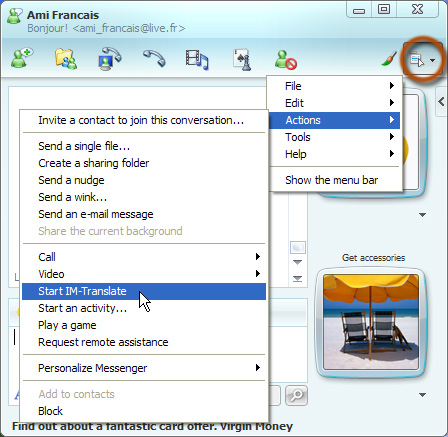Click the add contact to conversation icon
The width and height of the screenshot is (448, 437).
tap(22, 58)
